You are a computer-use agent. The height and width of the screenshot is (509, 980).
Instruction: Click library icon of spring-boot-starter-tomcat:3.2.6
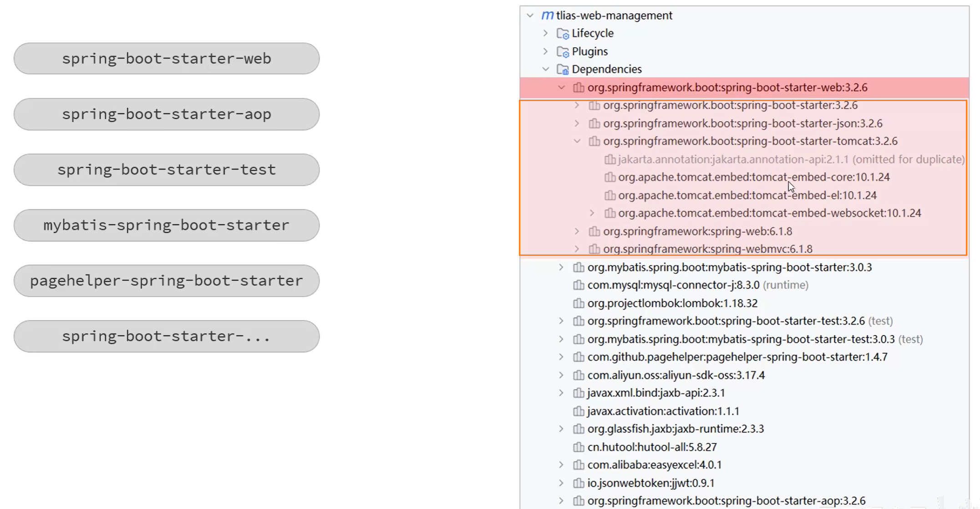tap(594, 141)
